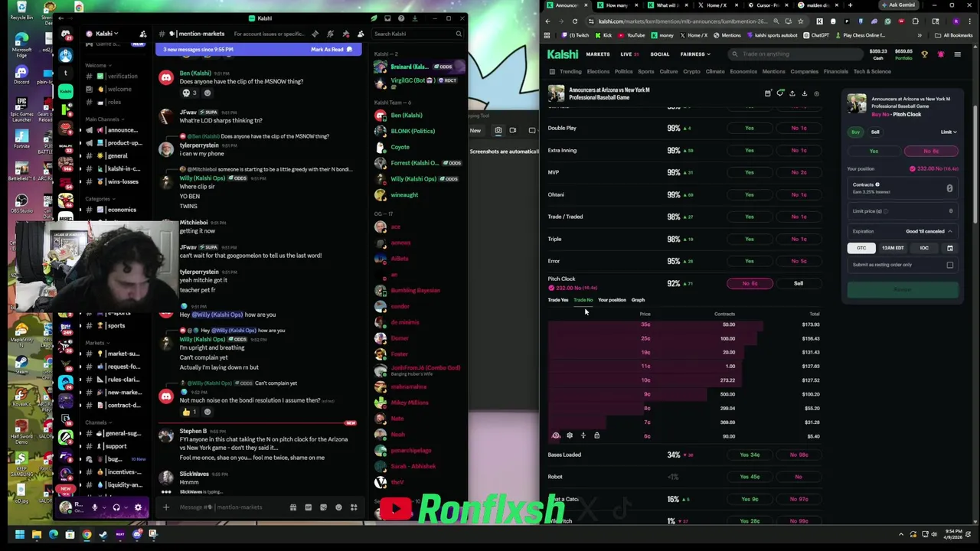The height and width of the screenshot is (551, 980).
Task: Check Submit as resting order only
Action: [949, 265]
